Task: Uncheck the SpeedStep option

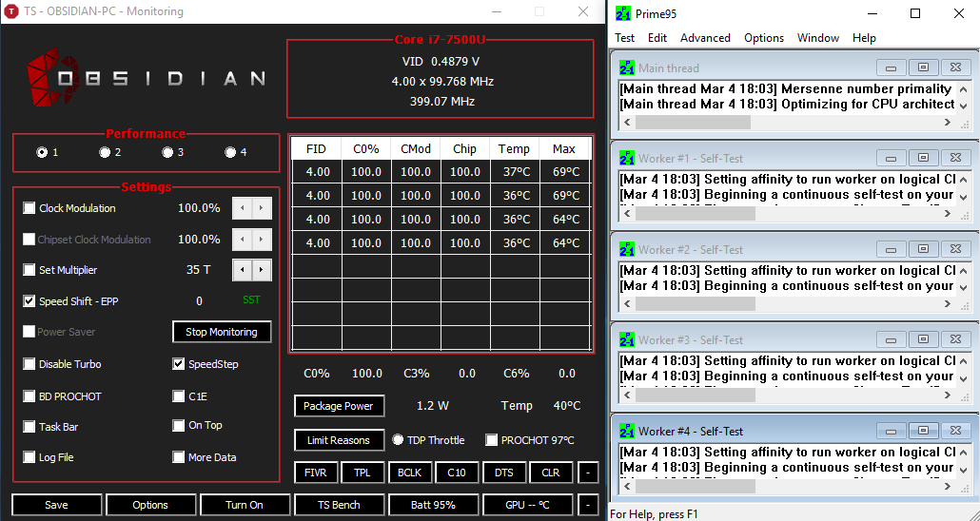Action: point(179,364)
